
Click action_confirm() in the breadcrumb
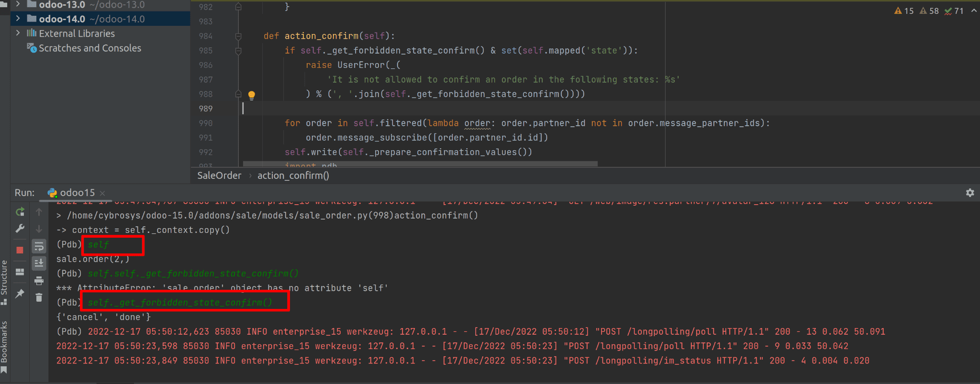[293, 176]
